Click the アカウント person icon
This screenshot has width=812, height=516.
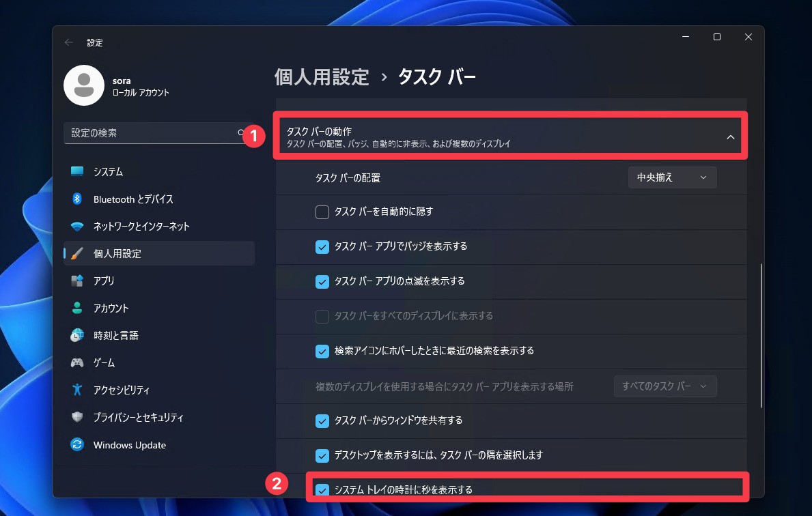[x=77, y=308]
